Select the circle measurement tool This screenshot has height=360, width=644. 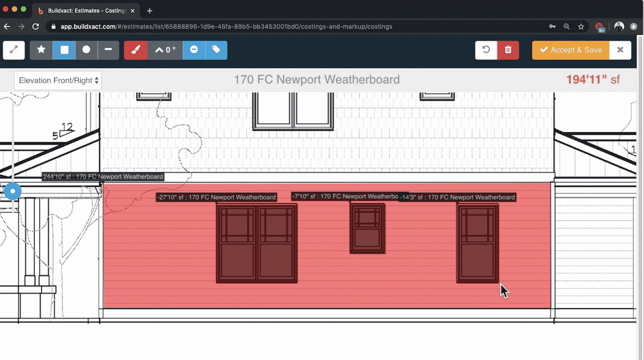click(x=86, y=50)
